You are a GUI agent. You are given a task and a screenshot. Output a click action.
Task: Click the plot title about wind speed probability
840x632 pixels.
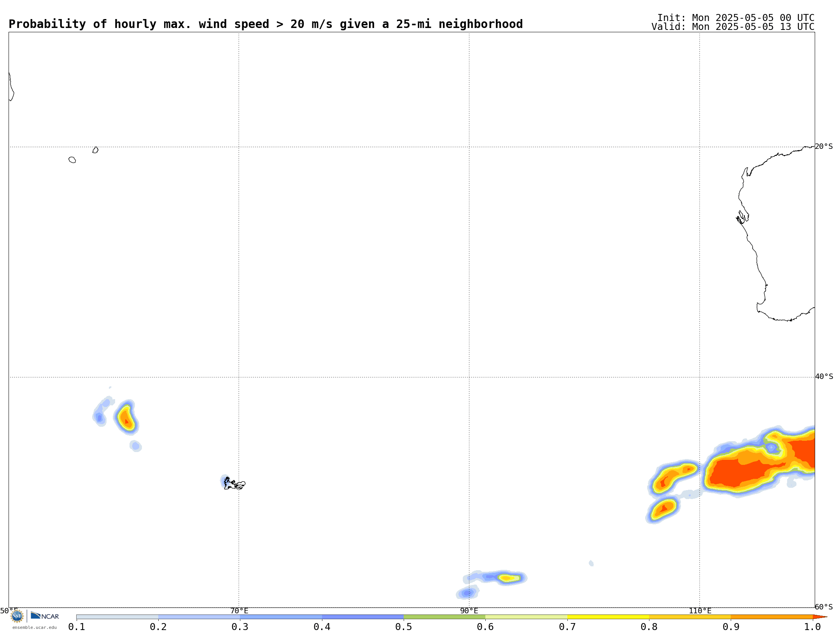(x=266, y=24)
